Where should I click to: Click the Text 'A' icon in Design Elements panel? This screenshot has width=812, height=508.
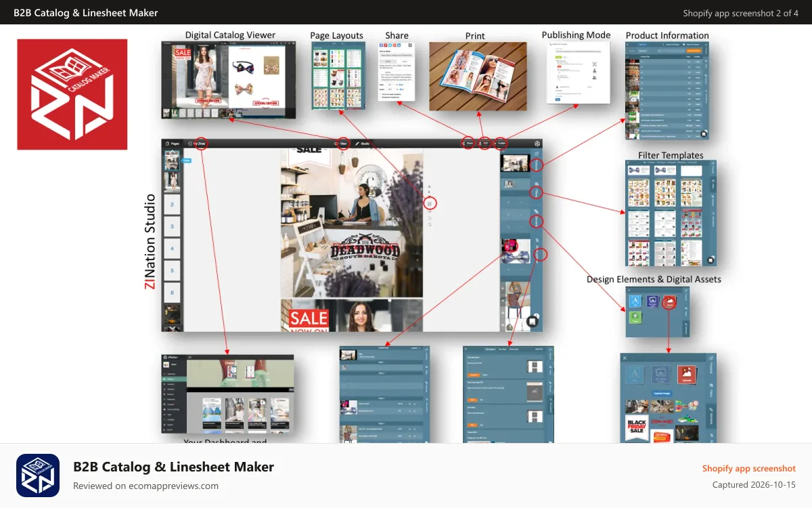coord(635,301)
